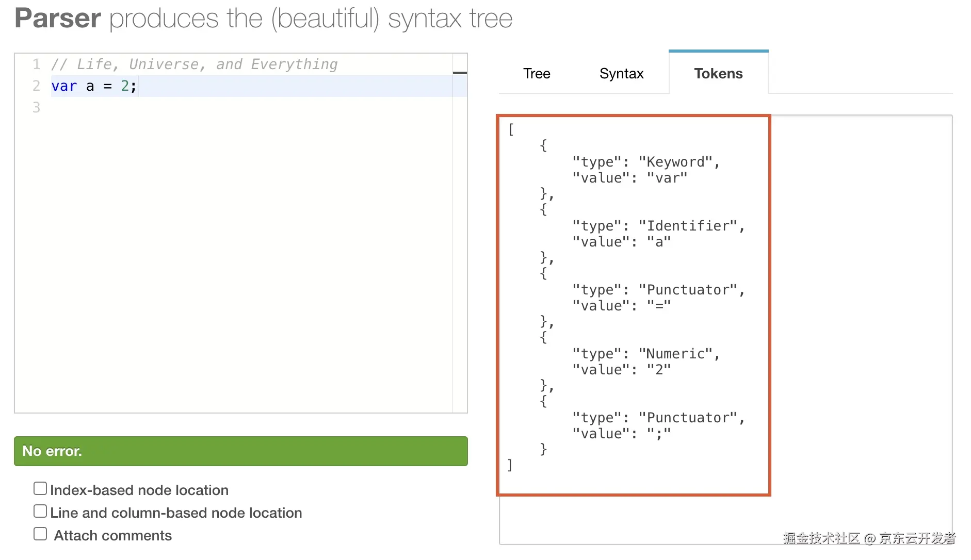
Task: Click line number 2 in the gutter
Action: click(36, 86)
